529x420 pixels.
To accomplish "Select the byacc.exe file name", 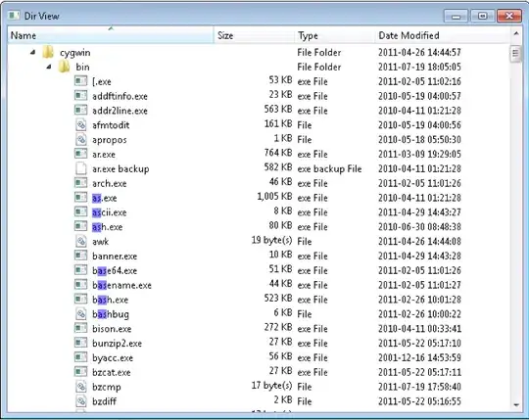I will pyautogui.click(x=113, y=357).
